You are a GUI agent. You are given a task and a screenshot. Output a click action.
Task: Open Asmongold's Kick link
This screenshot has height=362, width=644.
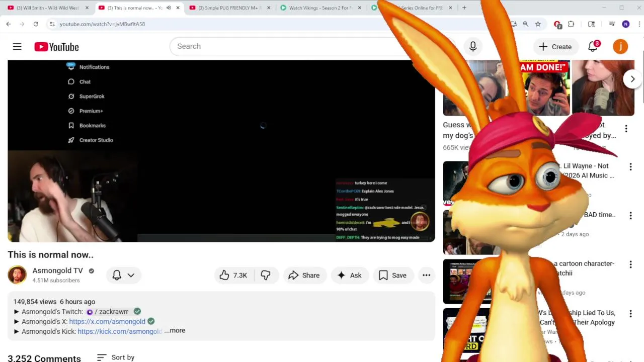(x=120, y=331)
